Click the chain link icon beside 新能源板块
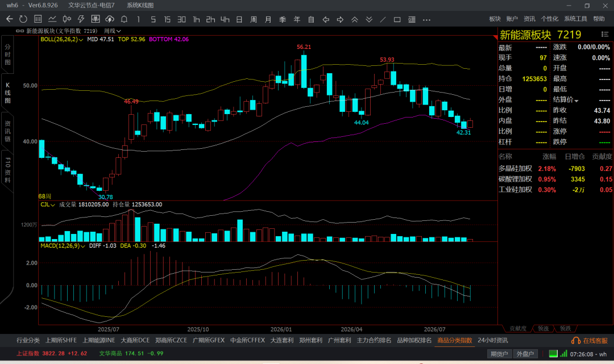Image resolution: width=614 pixels, height=364 pixels. [19, 31]
